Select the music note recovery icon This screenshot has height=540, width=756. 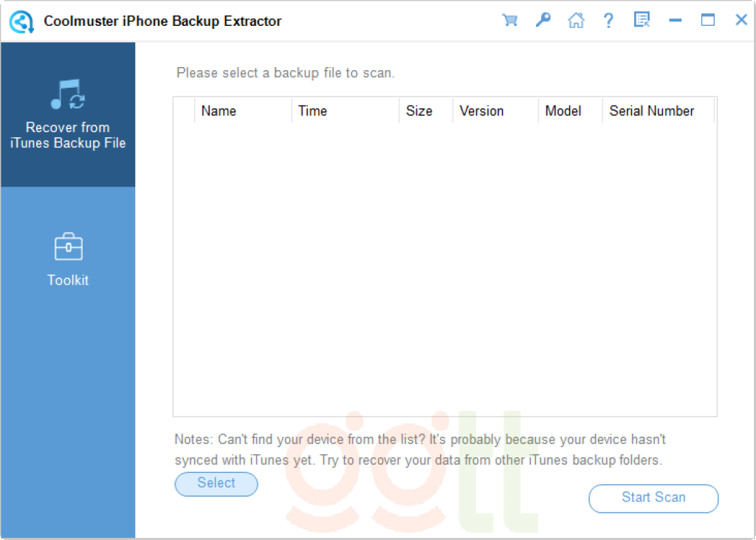[x=68, y=94]
